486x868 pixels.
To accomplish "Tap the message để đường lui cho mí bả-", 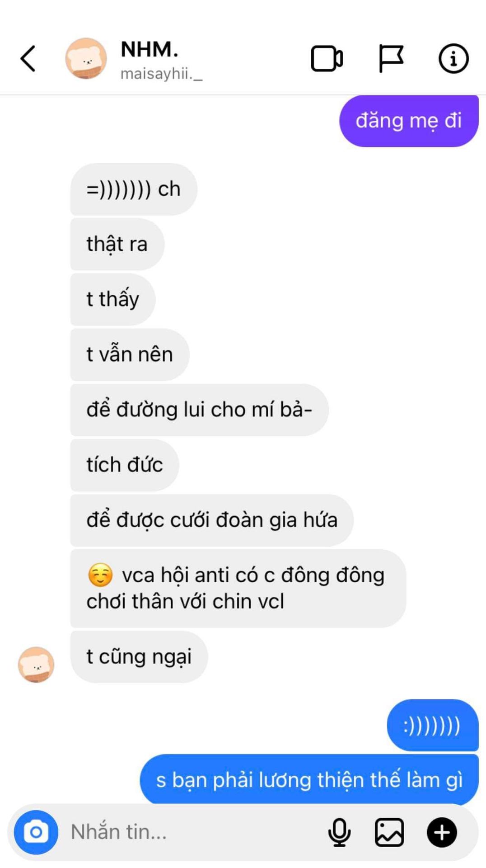I will (200, 410).
